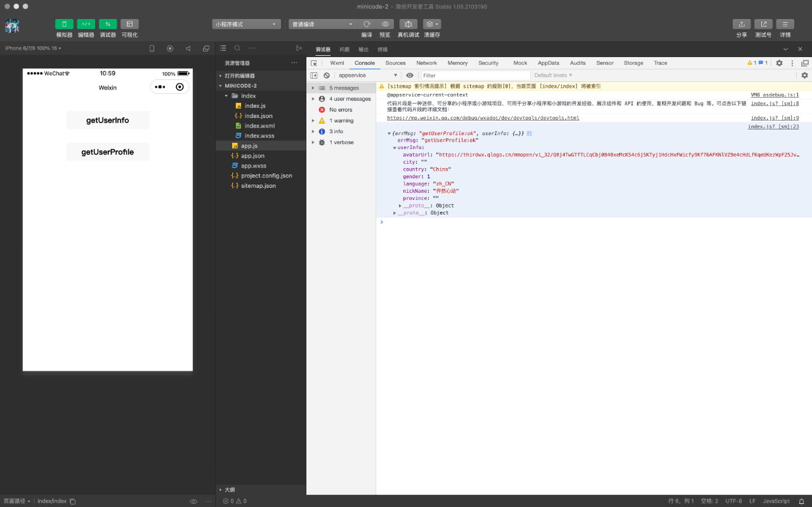812x507 pixels.
Task: Collapse the file sidebar icon
Action: [x=299, y=48]
